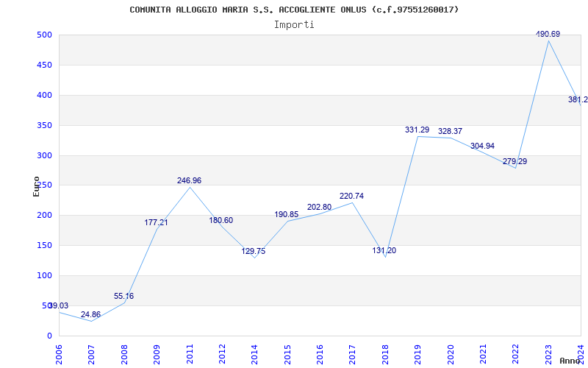Image resolution: width=588 pixels, height=368 pixels.
Task: Select the 2006 x-axis label
Action: pos(59,354)
